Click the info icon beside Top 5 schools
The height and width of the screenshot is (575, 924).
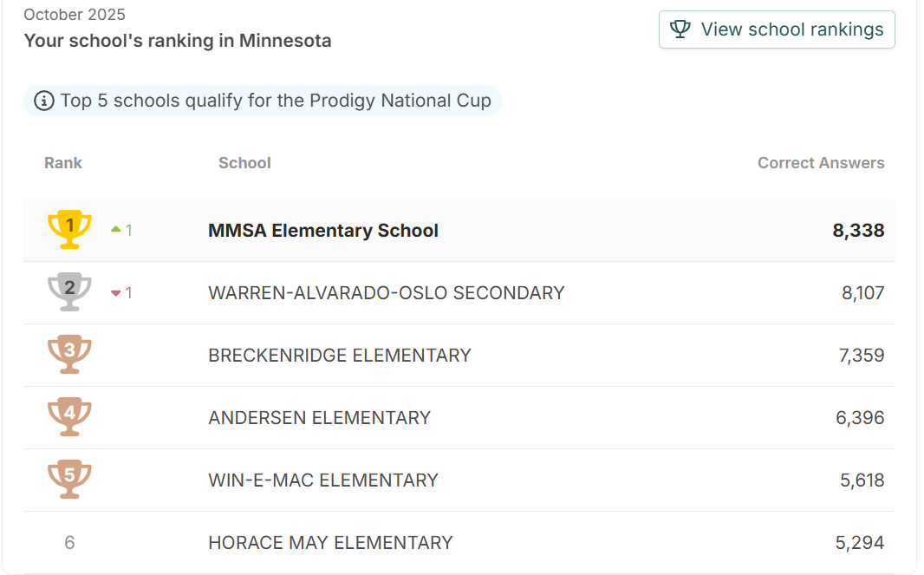click(x=43, y=101)
